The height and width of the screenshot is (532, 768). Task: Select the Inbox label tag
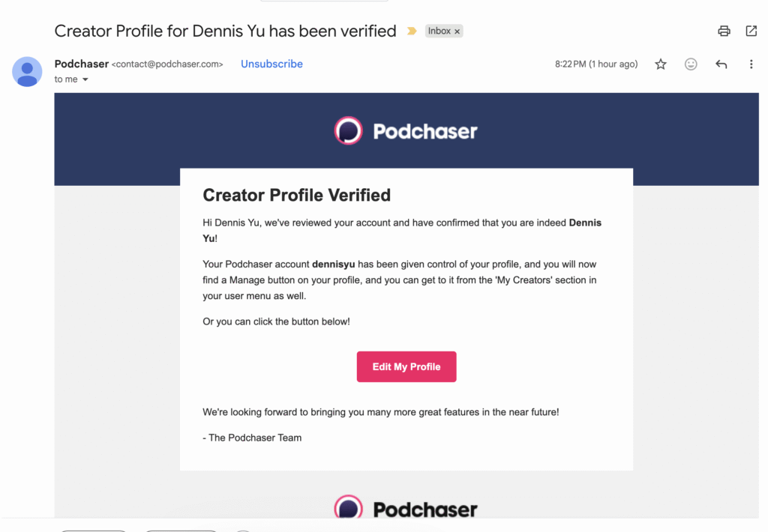(439, 31)
